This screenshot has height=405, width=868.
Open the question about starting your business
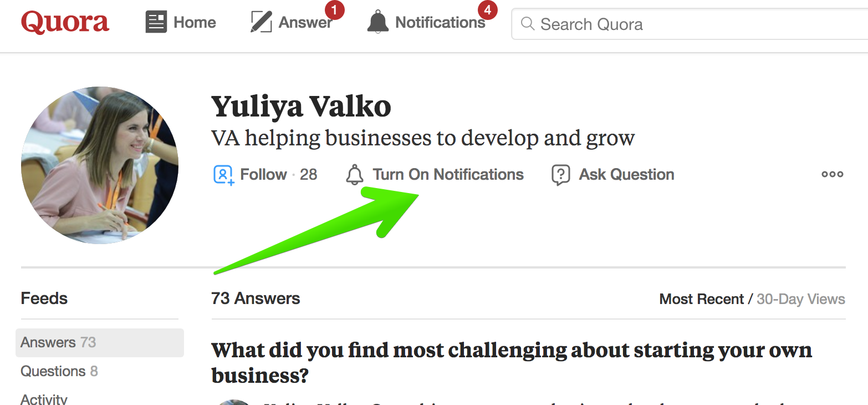point(512,363)
